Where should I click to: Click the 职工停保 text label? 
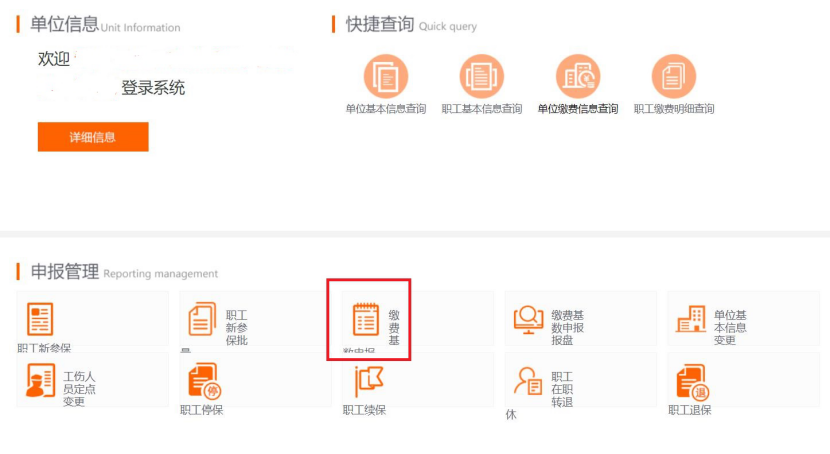click(202, 410)
